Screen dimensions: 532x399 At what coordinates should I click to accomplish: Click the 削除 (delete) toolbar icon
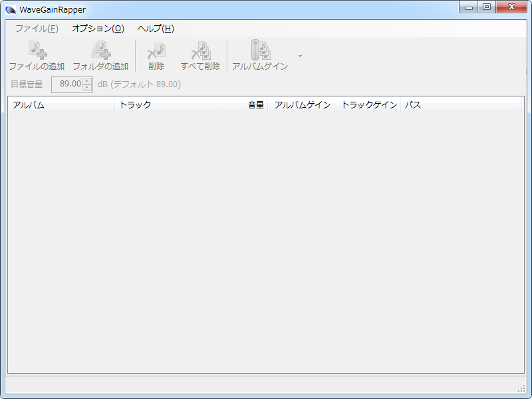point(156,51)
